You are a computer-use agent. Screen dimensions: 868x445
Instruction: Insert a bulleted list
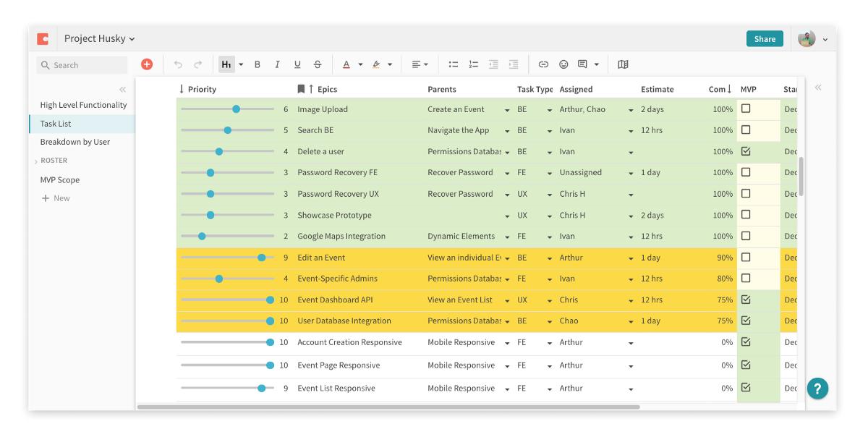[x=454, y=64]
